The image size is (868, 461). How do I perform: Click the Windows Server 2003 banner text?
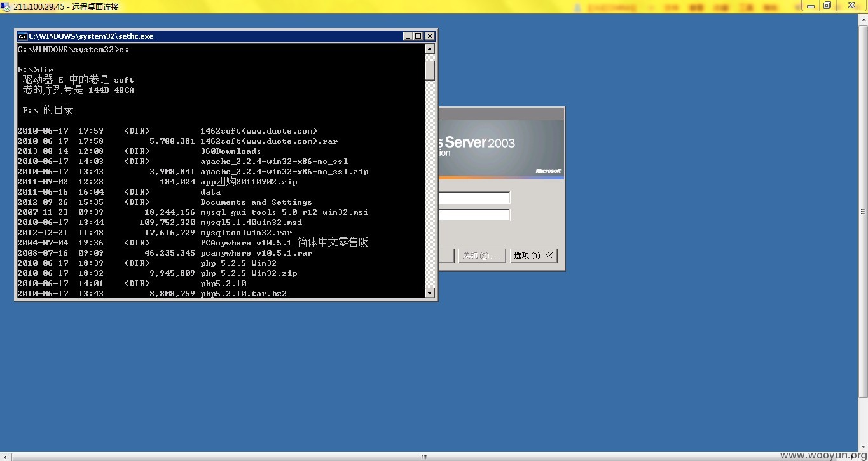(x=477, y=142)
